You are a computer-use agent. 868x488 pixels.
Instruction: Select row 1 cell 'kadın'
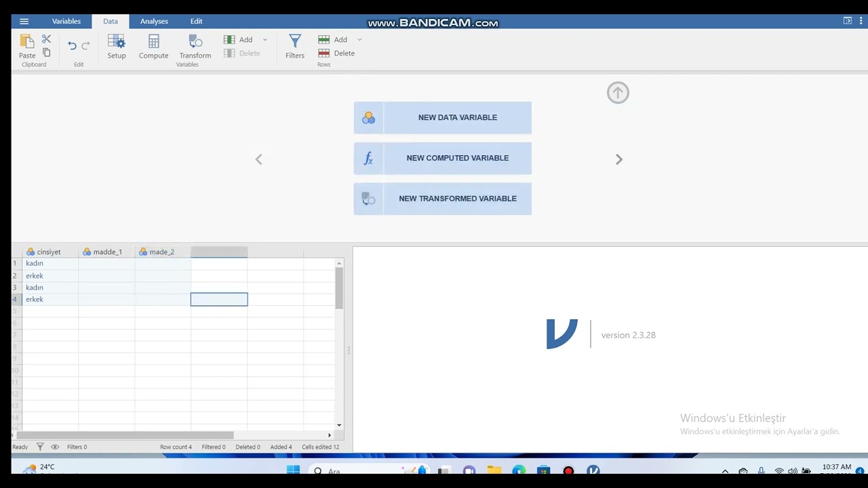click(x=51, y=264)
